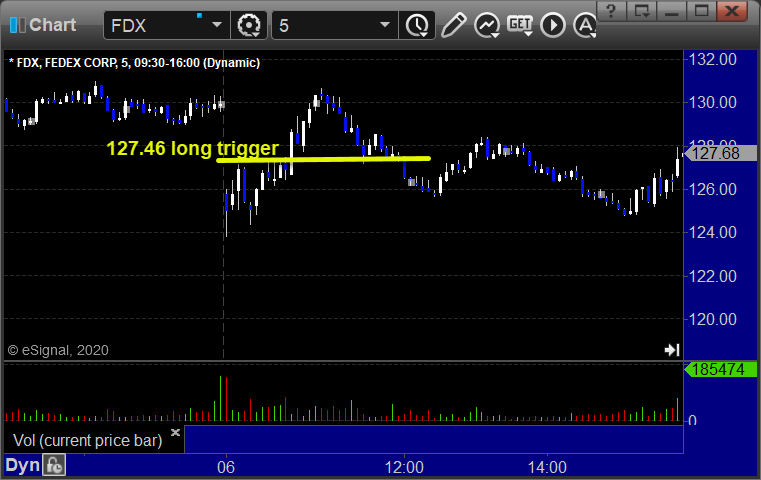Click the circled A auto-scale button
Viewport: 761px width, 480px height.
585,25
